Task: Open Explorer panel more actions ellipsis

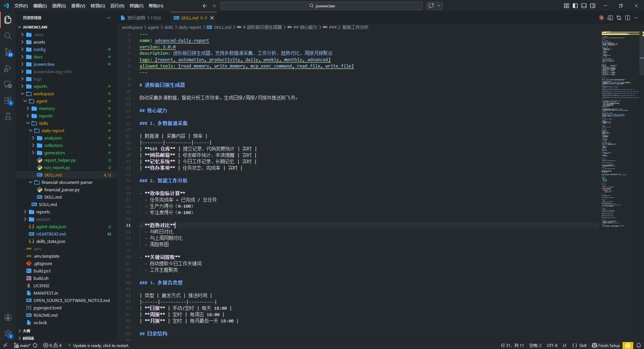Action: (x=109, y=18)
